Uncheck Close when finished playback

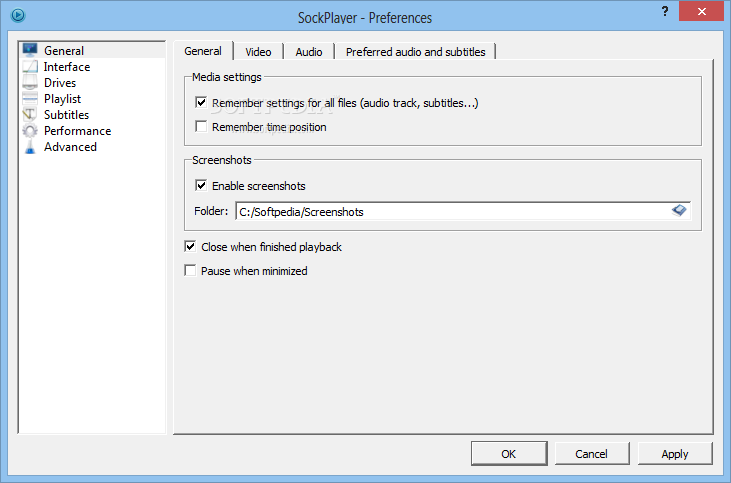pos(190,246)
